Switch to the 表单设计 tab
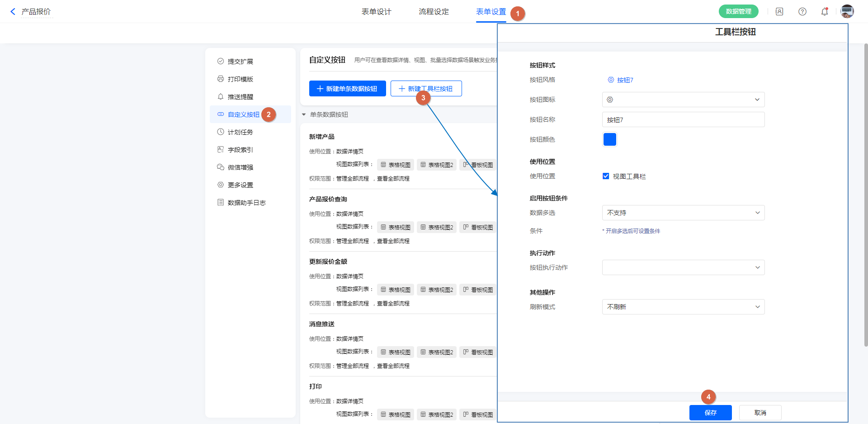868x424 pixels. point(376,12)
